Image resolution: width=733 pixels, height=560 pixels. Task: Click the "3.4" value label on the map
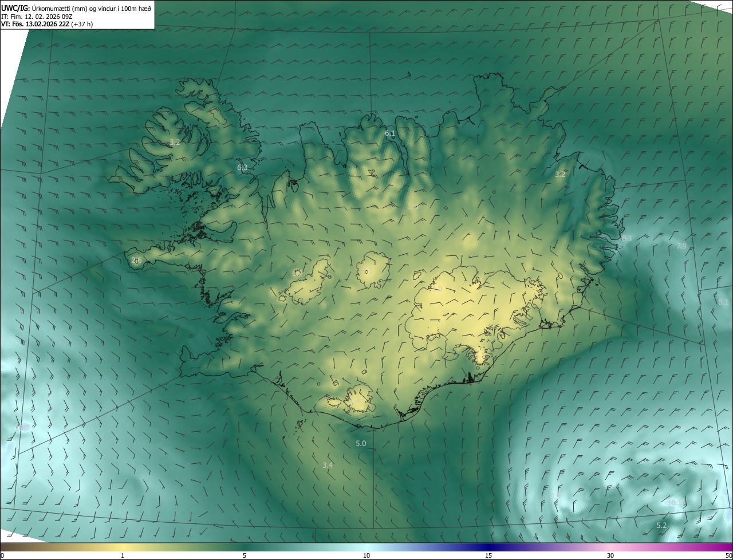click(x=328, y=466)
